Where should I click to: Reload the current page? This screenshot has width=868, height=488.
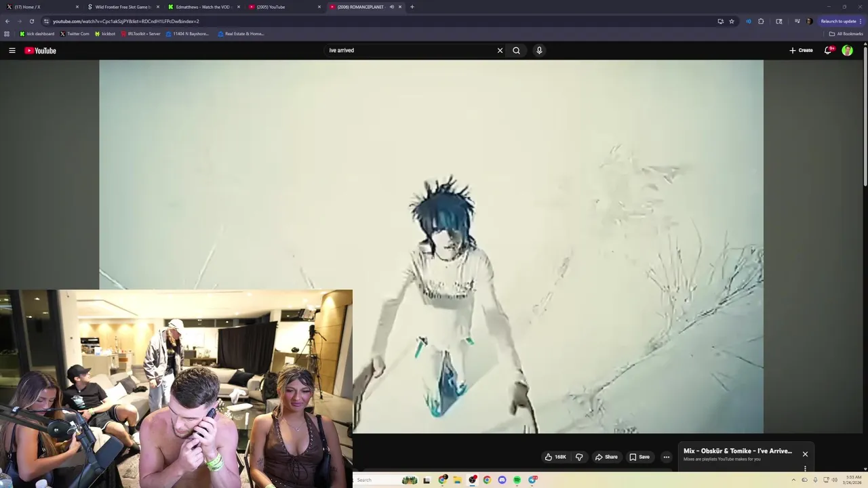(32, 21)
